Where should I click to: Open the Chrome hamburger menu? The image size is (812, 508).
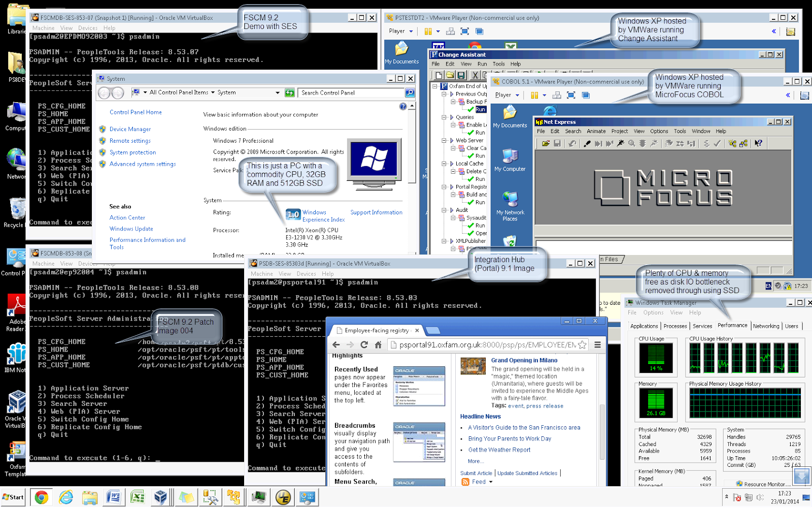(597, 345)
